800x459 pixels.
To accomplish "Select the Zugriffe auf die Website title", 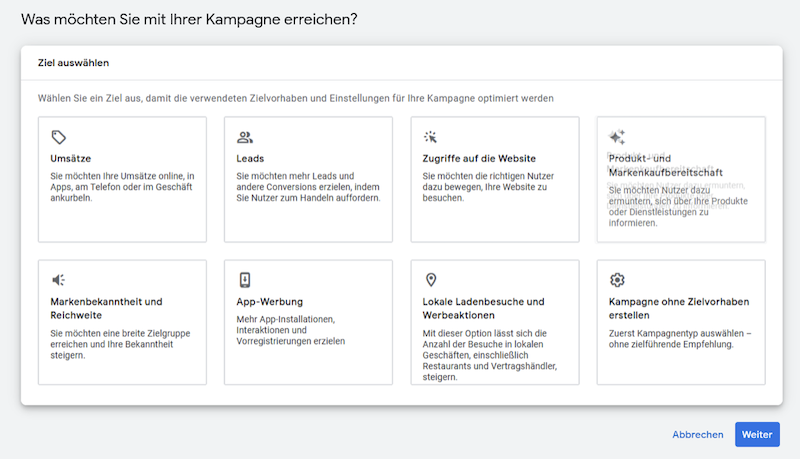I will point(479,159).
